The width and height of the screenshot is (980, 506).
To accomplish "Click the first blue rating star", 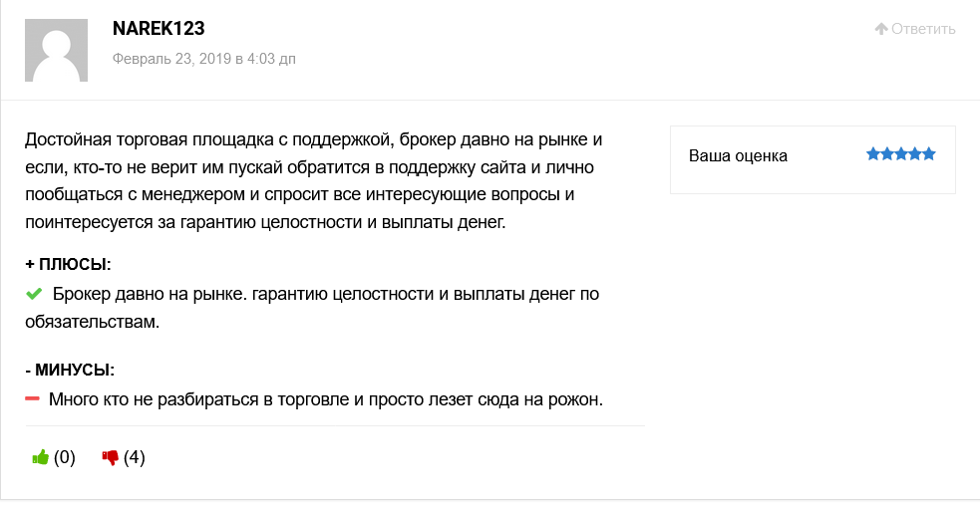I will point(873,153).
